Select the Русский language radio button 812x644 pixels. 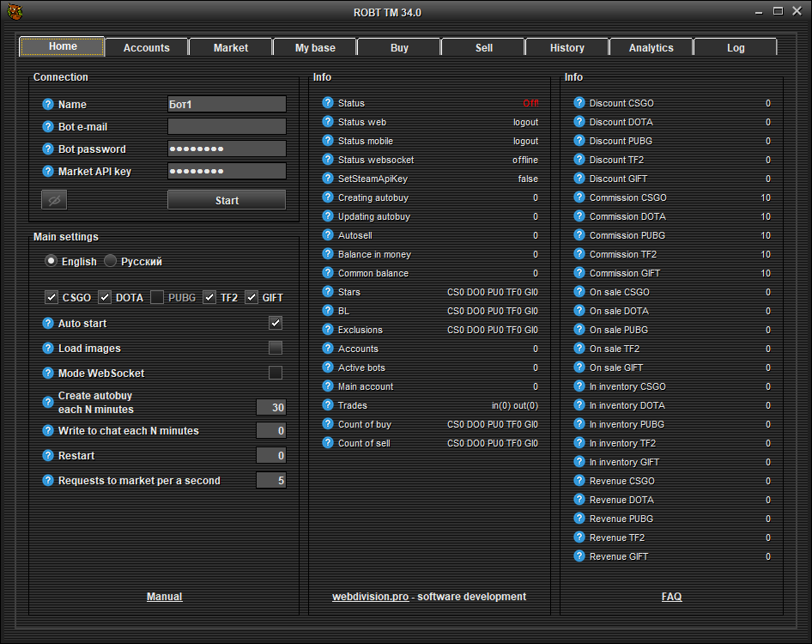coord(111,261)
